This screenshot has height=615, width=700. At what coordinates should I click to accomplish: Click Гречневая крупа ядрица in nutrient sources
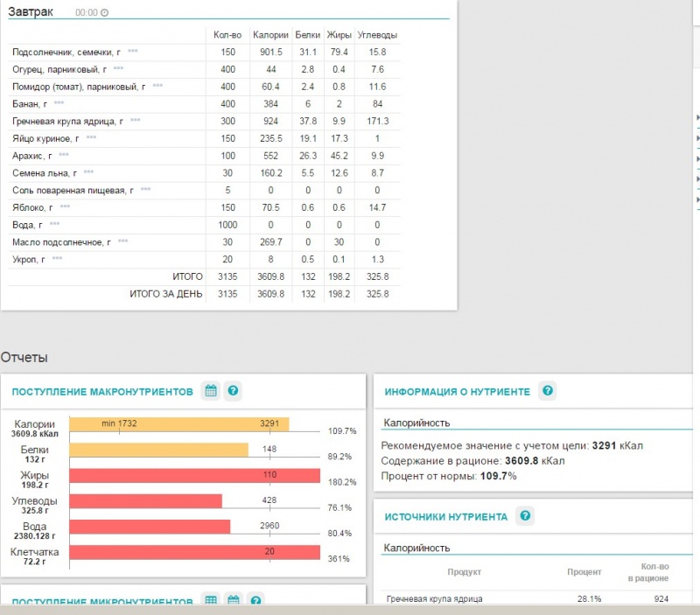pyautogui.click(x=434, y=599)
